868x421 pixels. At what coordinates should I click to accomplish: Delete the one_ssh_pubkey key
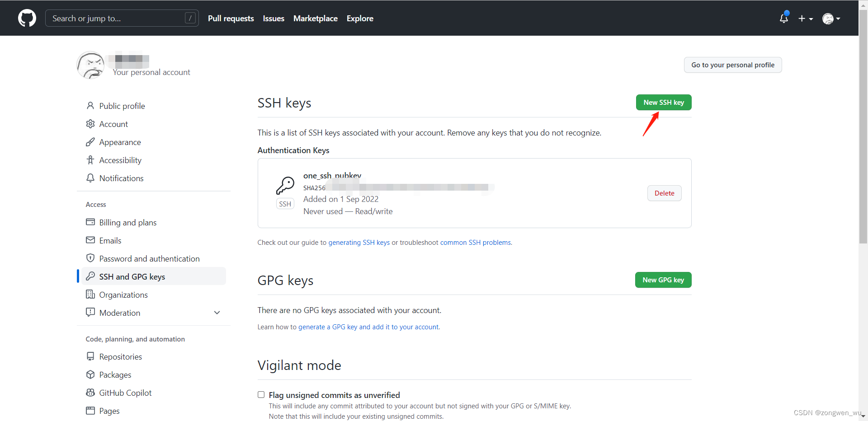665,193
